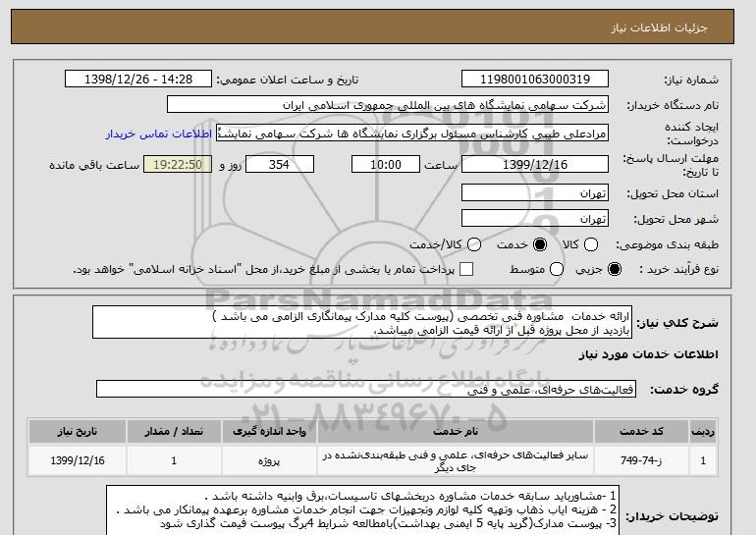Click the service name cell سایر فعالیت‌های حرفه‌ای
Image resolution: width=756 pixels, height=535 pixels.
pyautogui.click(x=456, y=460)
